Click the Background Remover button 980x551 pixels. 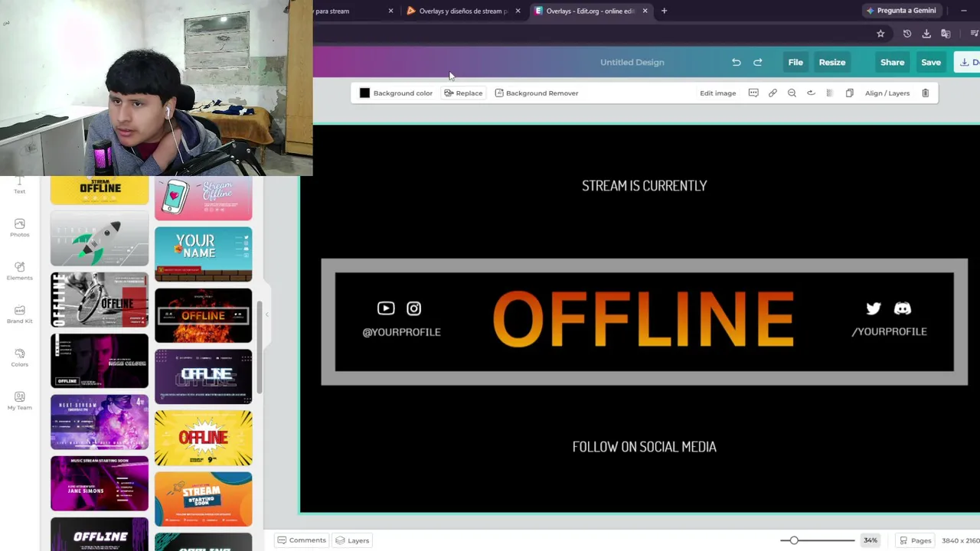[x=537, y=93]
